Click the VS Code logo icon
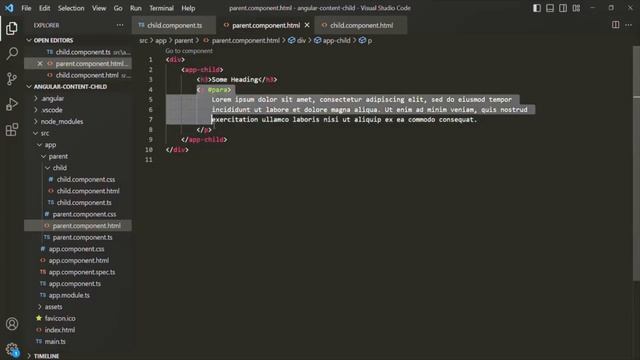640x360 pixels. (9, 8)
